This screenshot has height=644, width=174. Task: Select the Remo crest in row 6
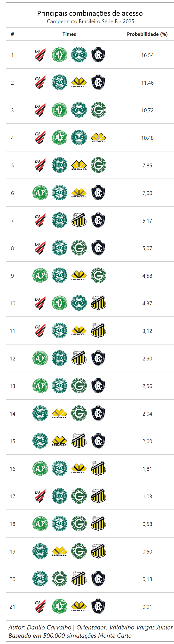(98, 193)
